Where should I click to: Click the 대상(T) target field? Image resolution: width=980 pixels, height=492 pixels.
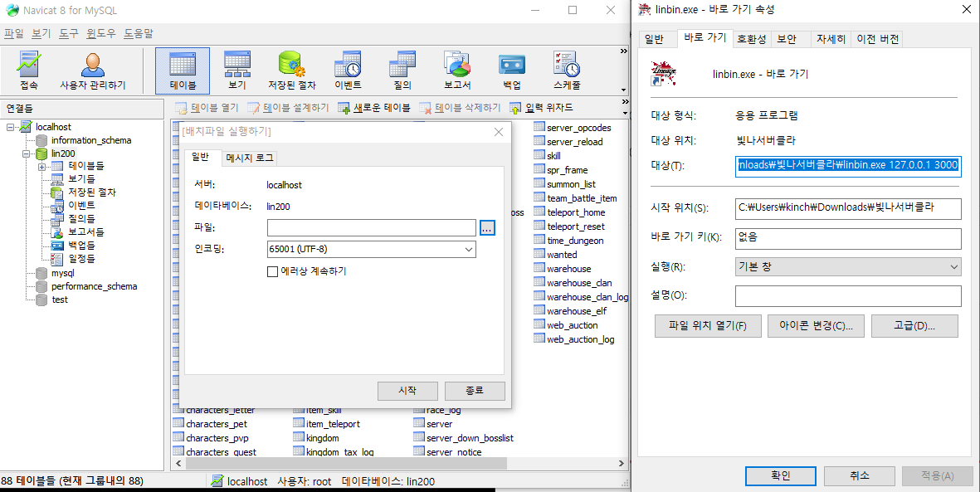point(848,166)
